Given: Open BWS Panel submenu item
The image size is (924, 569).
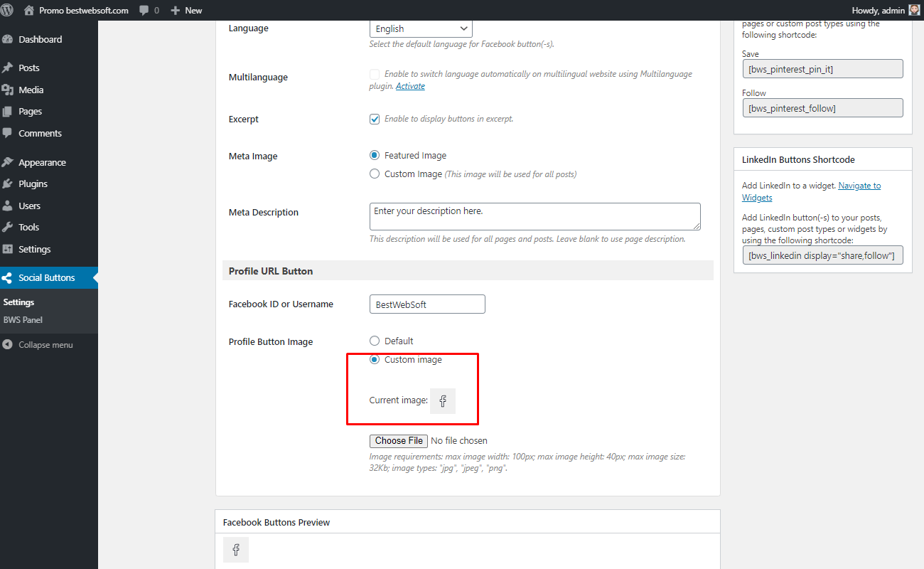Looking at the screenshot, I should click(x=23, y=320).
